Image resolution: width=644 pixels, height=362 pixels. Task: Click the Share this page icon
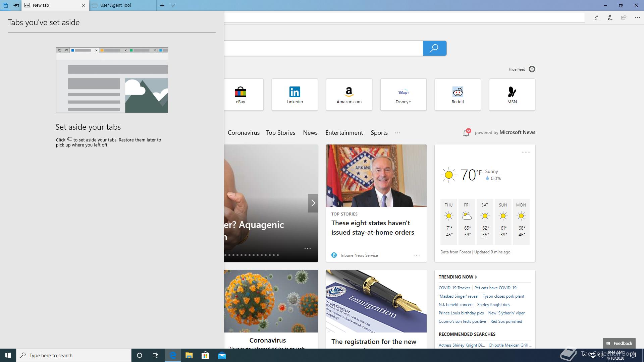624,17
